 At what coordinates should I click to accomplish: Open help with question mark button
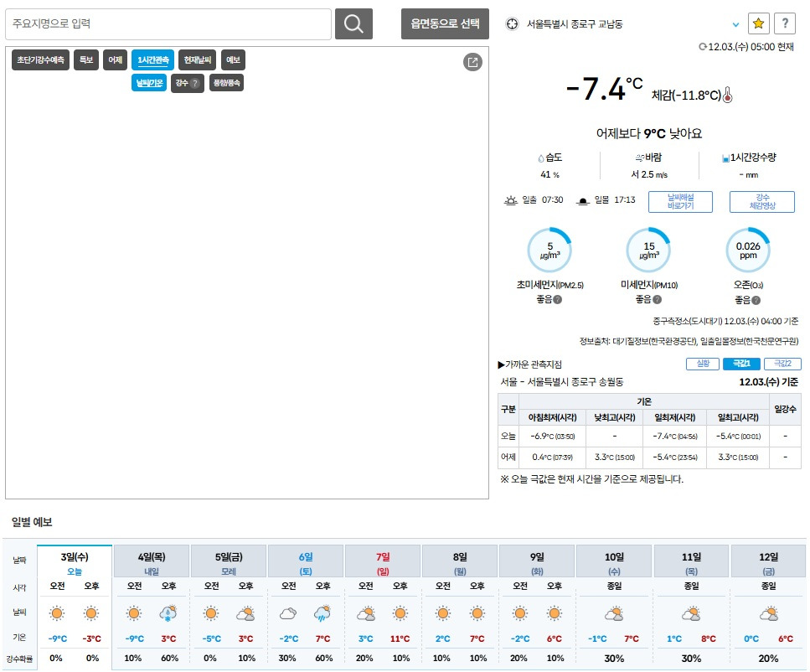coord(785,23)
